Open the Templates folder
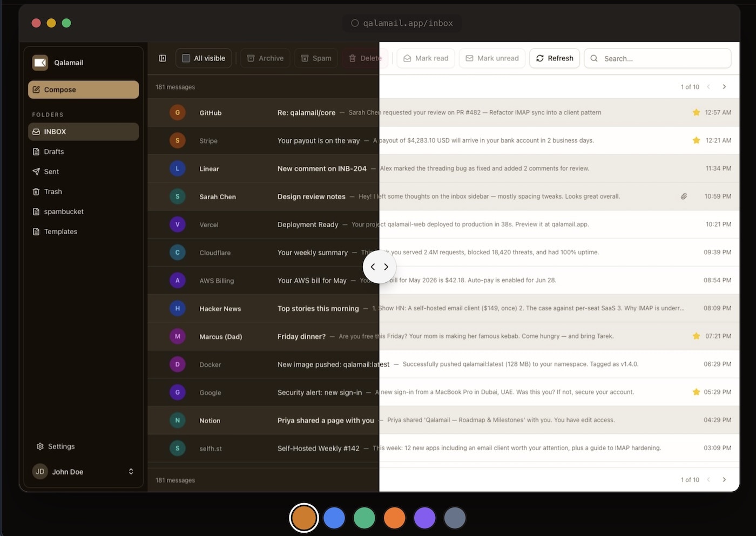 (84, 232)
